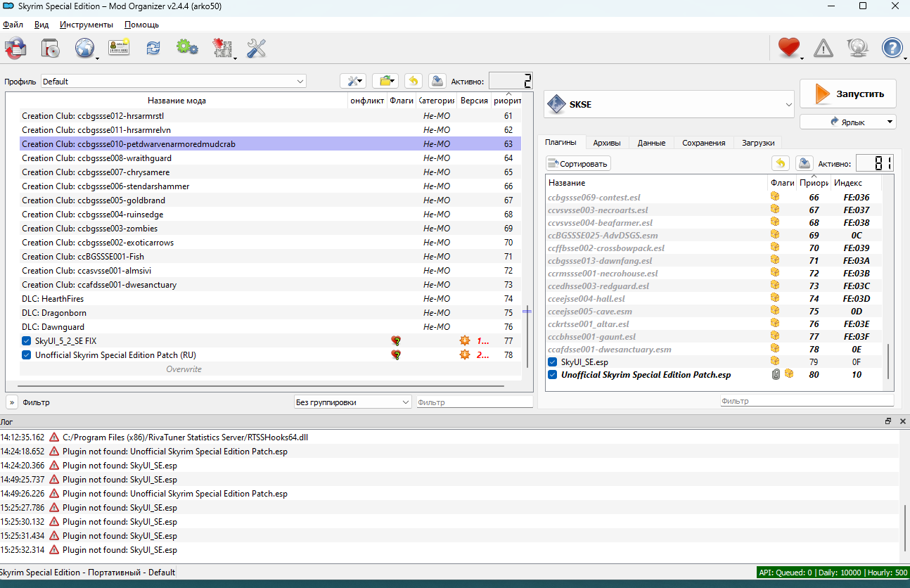Open Nexus website globe icon
The height and width of the screenshot is (588, 910).
(x=85, y=48)
